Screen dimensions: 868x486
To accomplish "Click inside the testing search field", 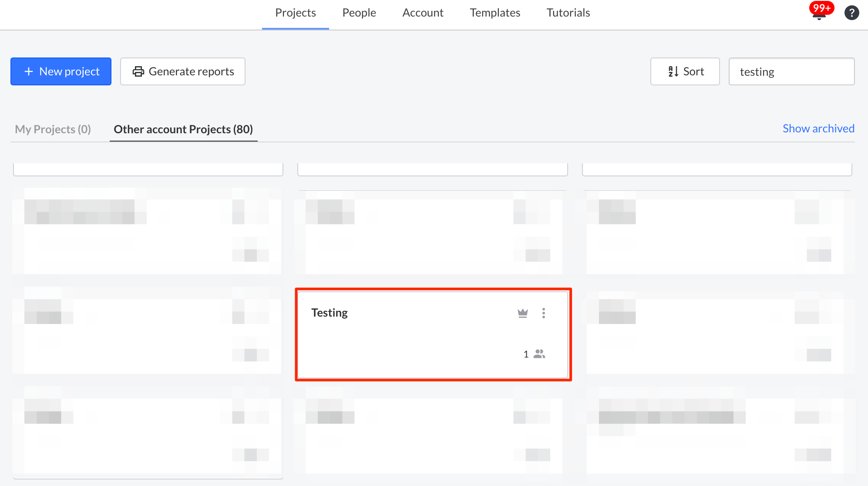I will click(x=791, y=71).
